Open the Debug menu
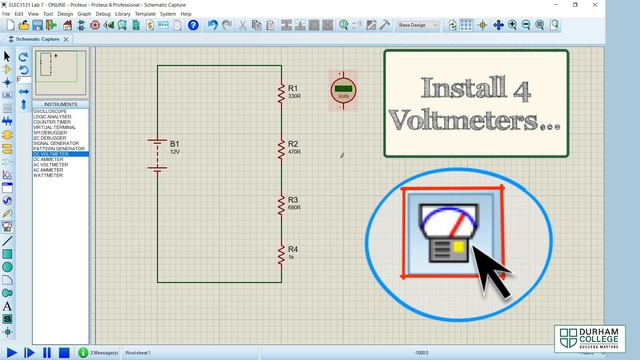The width and height of the screenshot is (640, 360). click(x=103, y=14)
